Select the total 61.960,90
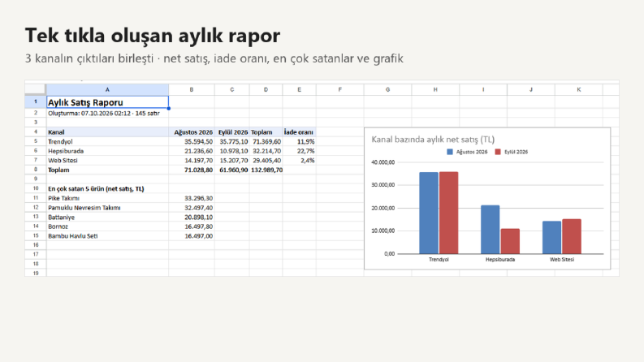 tap(231, 170)
